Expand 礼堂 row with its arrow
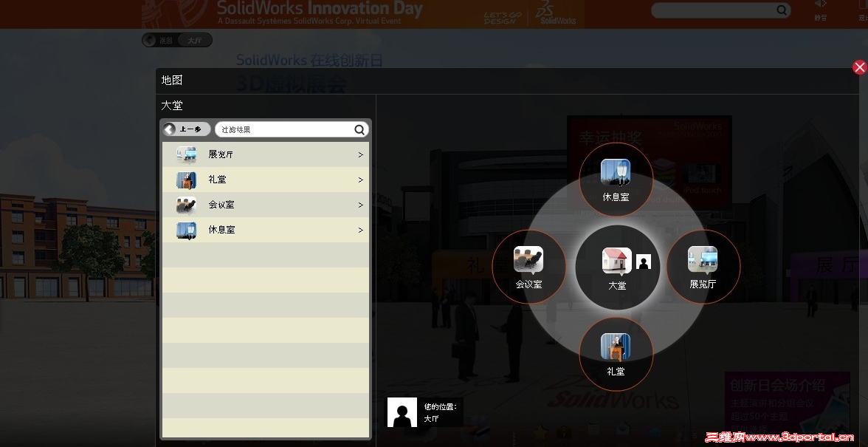 pyautogui.click(x=360, y=180)
